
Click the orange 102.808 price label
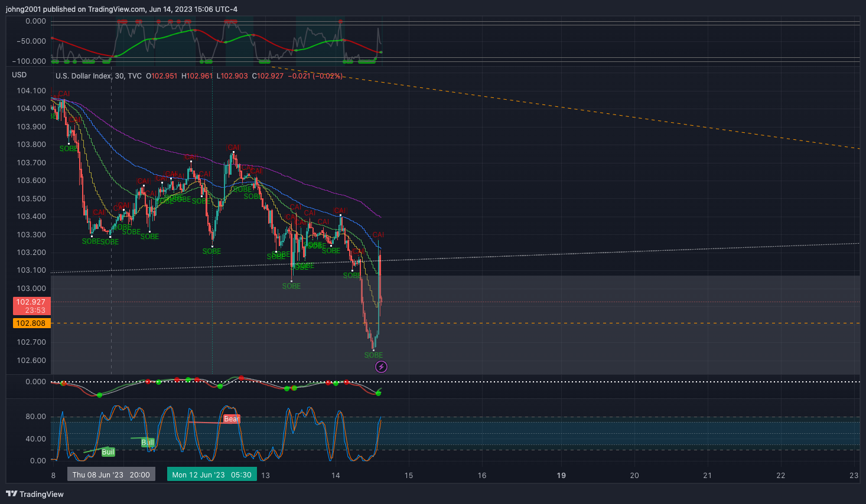coord(31,323)
